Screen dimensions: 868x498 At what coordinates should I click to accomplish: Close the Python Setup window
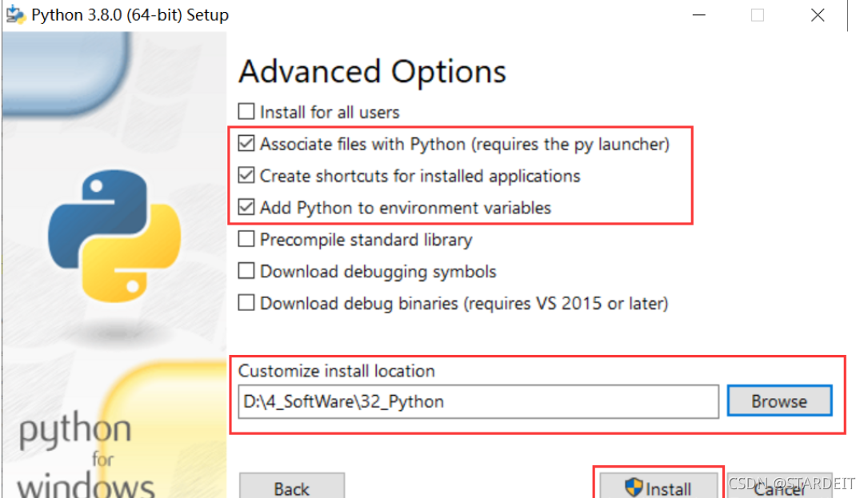tap(818, 15)
